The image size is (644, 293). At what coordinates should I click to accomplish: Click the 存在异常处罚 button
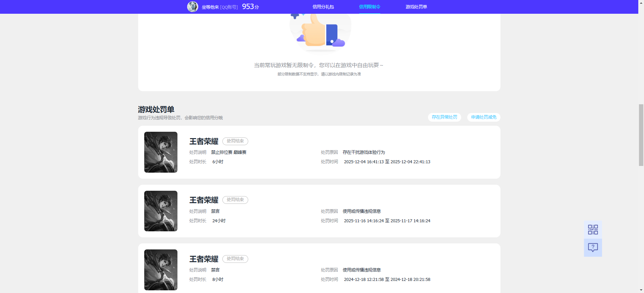point(444,117)
